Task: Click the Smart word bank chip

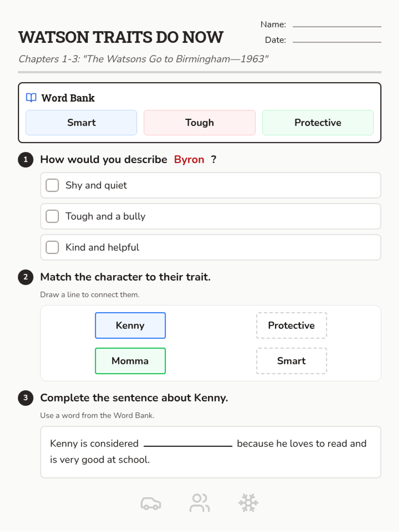Action: [81, 123]
